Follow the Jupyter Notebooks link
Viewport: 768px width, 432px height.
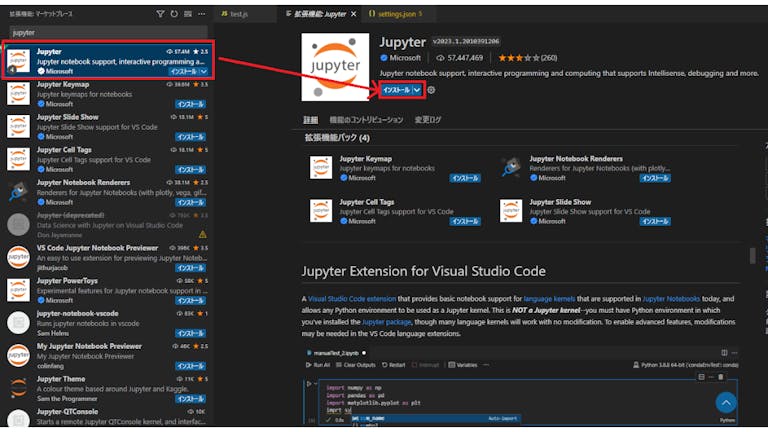[671, 299]
